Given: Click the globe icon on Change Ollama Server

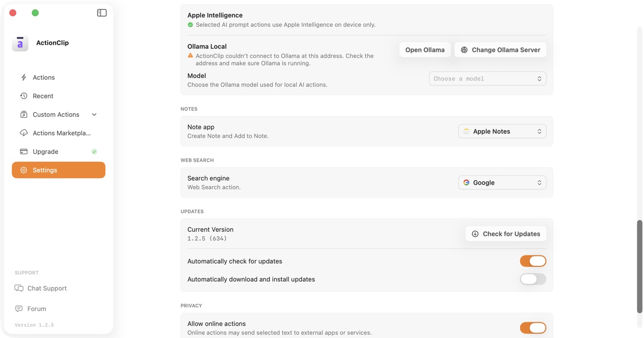Looking at the screenshot, I should [x=464, y=50].
